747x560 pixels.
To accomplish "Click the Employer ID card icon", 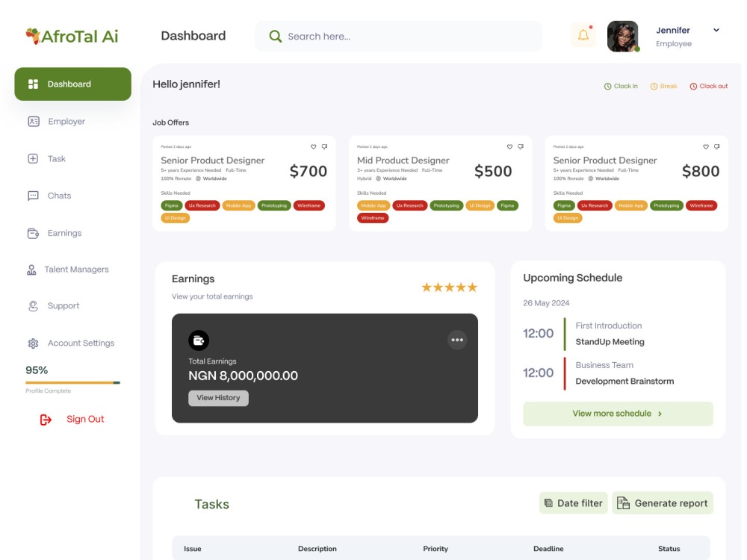I will tap(34, 122).
